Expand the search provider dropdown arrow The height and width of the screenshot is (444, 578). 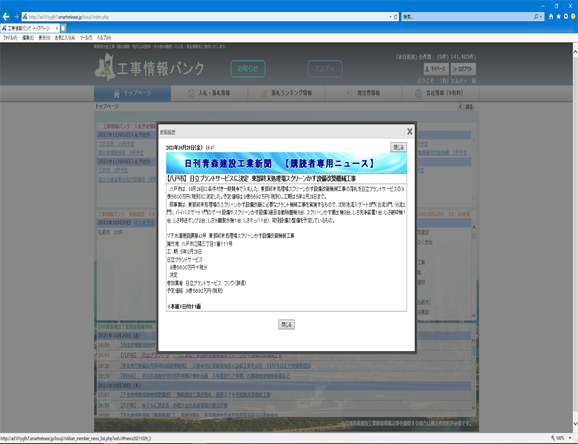(x=541, y=17)
